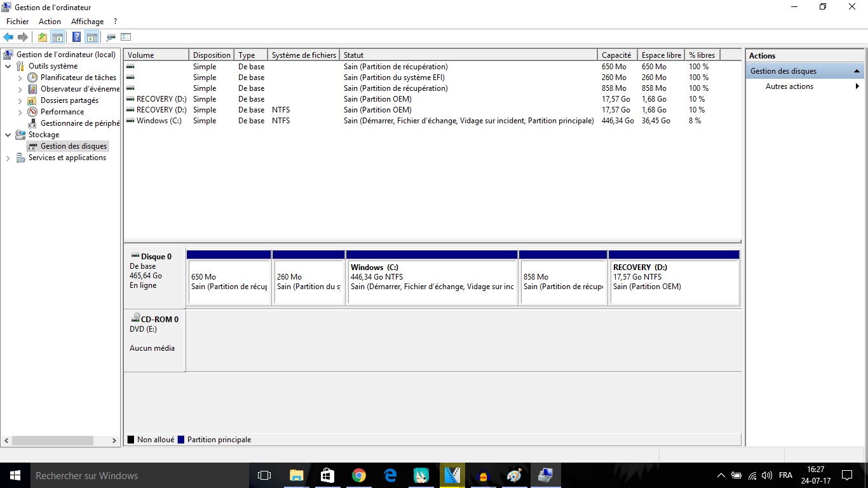Screen dimensions: 868x488
Task: Collapse the Outils système tree node
Action: coord(8,66)
